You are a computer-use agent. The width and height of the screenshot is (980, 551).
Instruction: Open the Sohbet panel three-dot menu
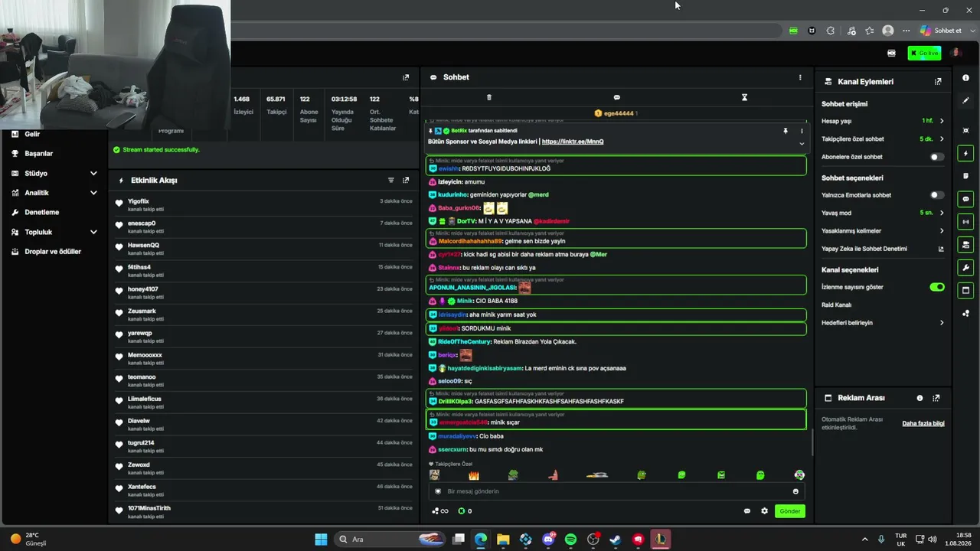[x=800, y=77]
